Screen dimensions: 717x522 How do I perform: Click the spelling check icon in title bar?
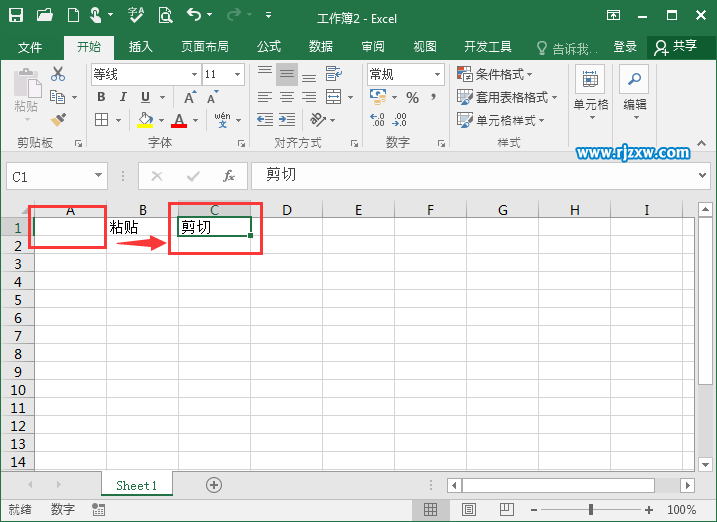pos(136,15)
